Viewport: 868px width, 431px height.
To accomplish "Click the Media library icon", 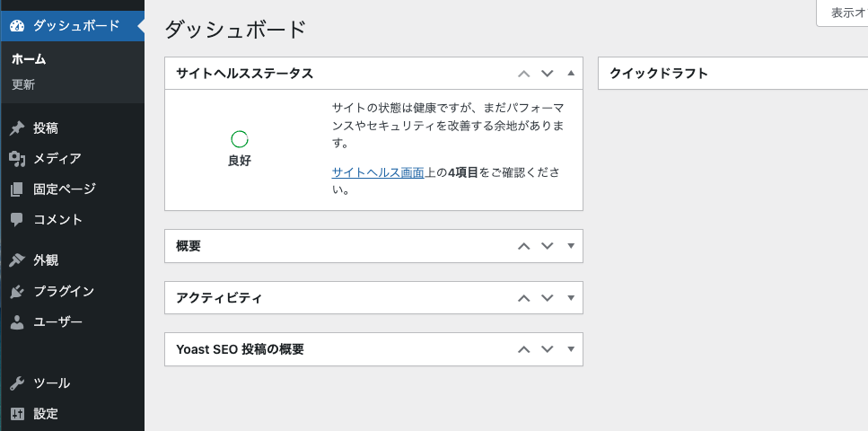I will pyautogui.click(x=17, y=159).
